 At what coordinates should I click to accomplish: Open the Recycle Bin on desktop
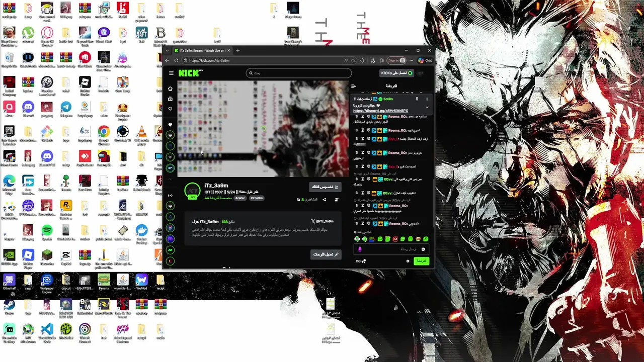[x=9, y=59]
